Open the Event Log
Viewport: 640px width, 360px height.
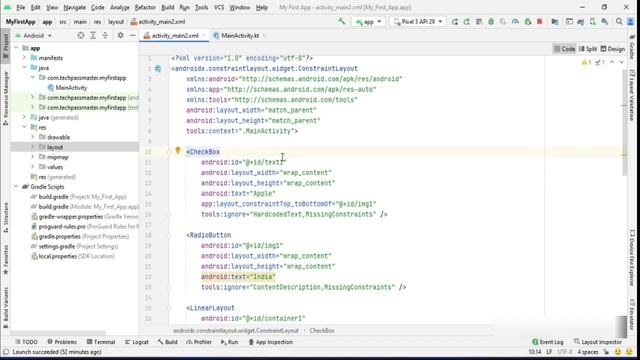point(548,342)
